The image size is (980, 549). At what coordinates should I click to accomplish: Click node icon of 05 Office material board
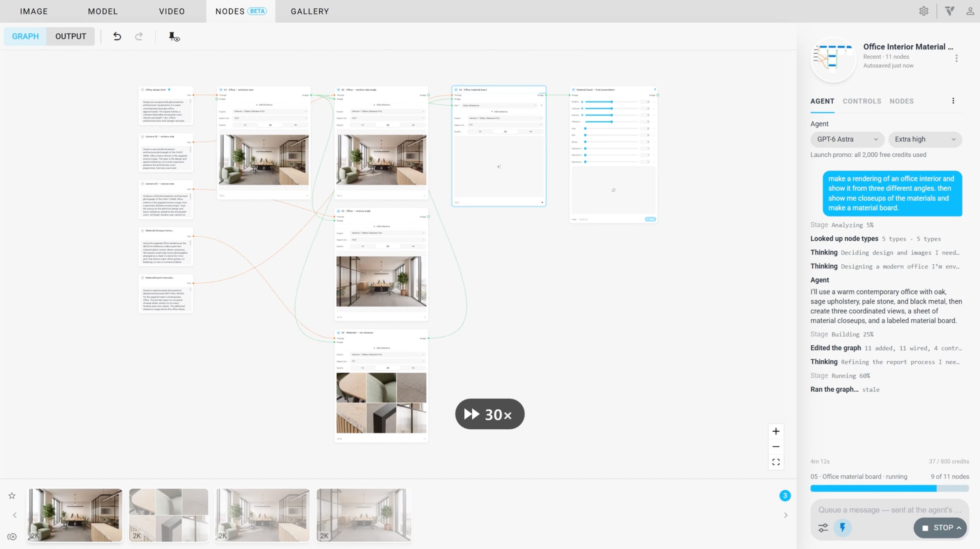click(456, 89)
